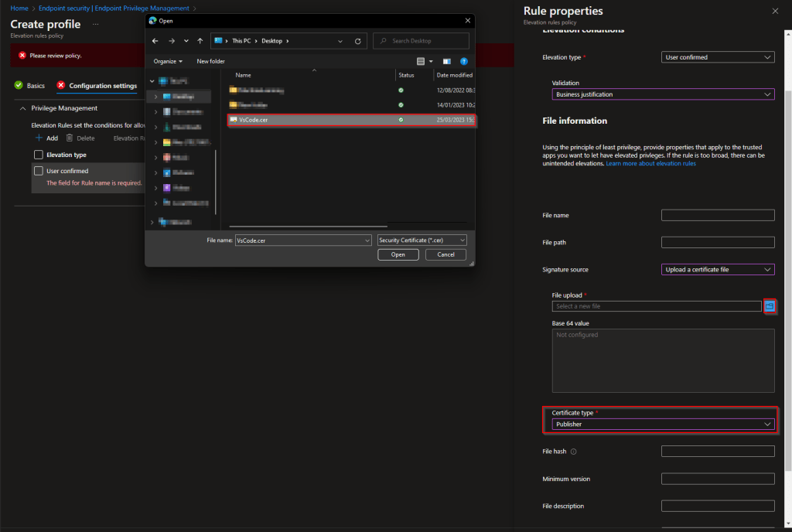Select the VsCode.cer file
The height and width of the screenshot is (532, 792).
255,120
